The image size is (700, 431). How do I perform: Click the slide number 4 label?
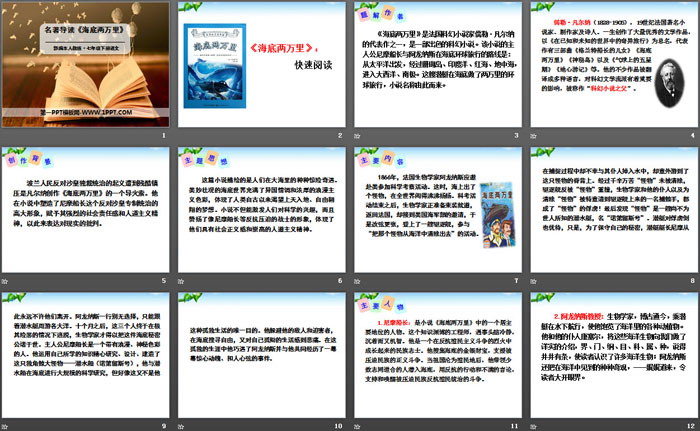pyautogui.click(x=692, y=135)
